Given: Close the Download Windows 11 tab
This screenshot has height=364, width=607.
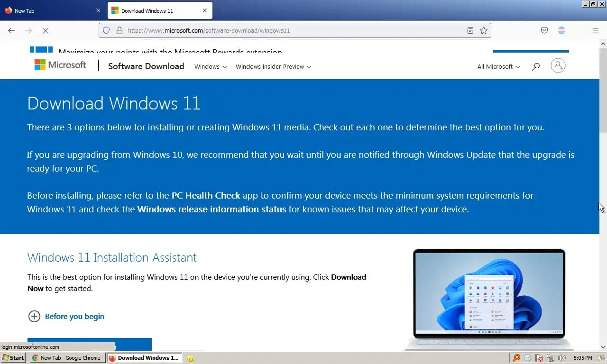Looking at the screenshot, I should pyautogui.click(x=205, y=10).
